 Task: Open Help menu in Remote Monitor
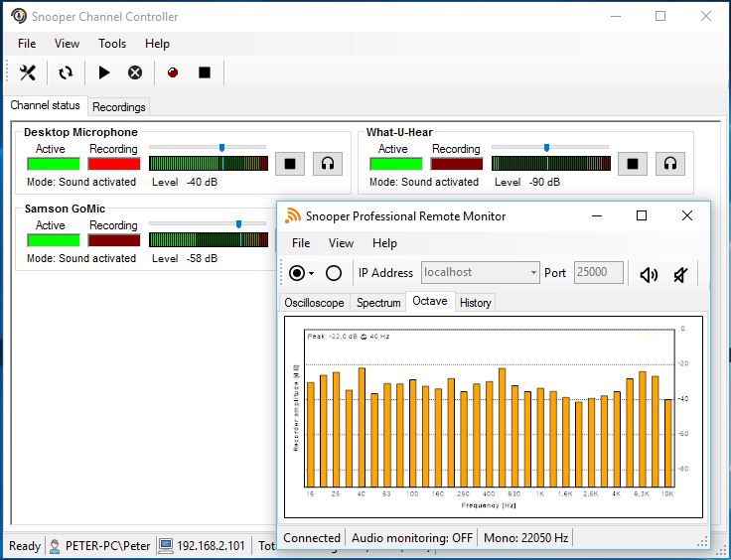pos(384,242)
